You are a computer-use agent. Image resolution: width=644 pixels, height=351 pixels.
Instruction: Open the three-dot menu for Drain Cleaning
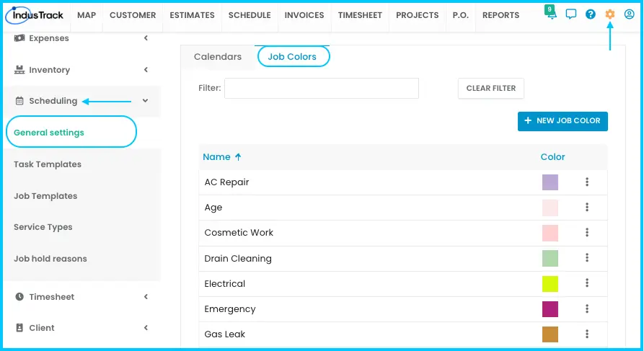(587, 258)
